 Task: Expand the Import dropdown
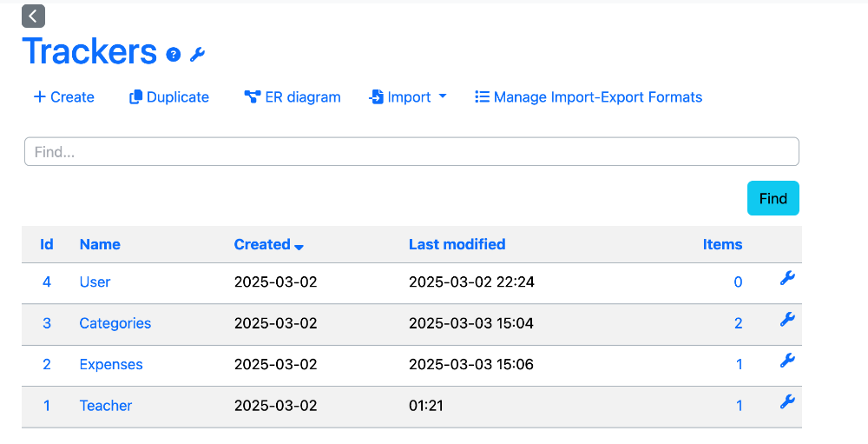point(407,97)
